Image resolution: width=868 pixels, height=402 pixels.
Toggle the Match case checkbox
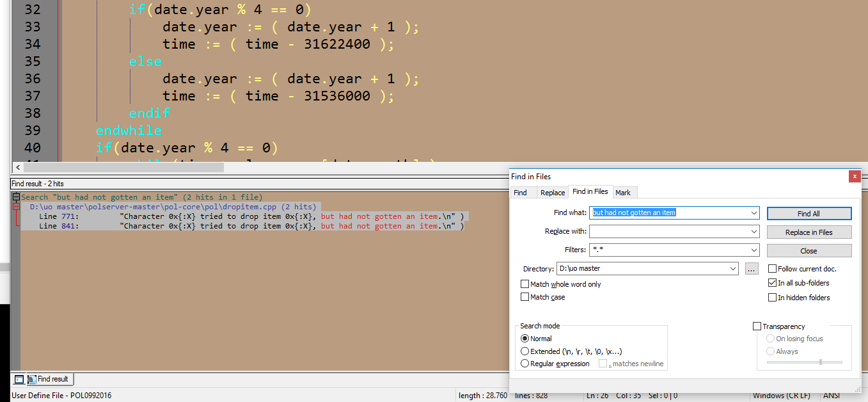pos(525,297)
